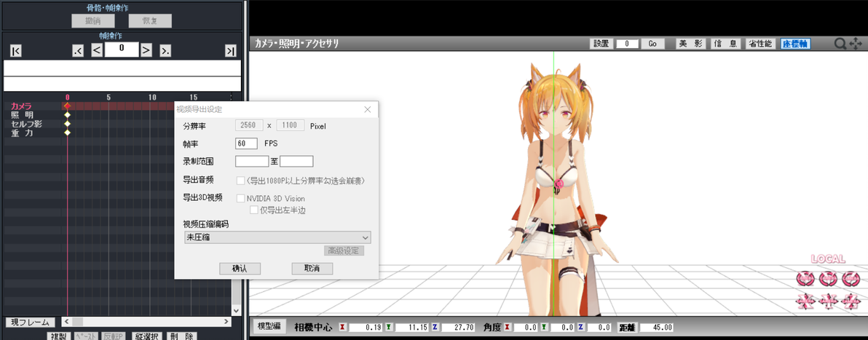Click the resolution height field 1100
The image size is (868, 340).
coord(291,126)
